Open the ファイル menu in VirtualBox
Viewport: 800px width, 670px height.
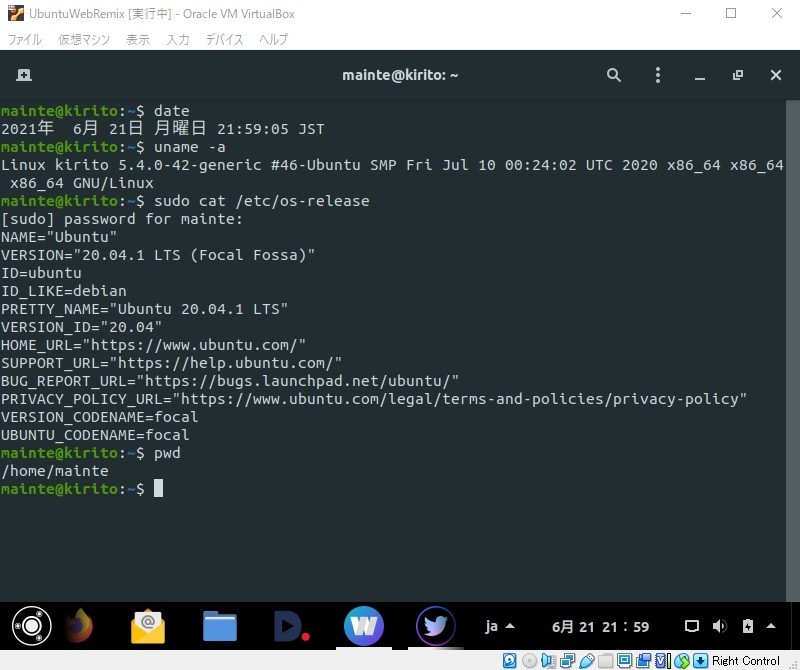[24, 39]
